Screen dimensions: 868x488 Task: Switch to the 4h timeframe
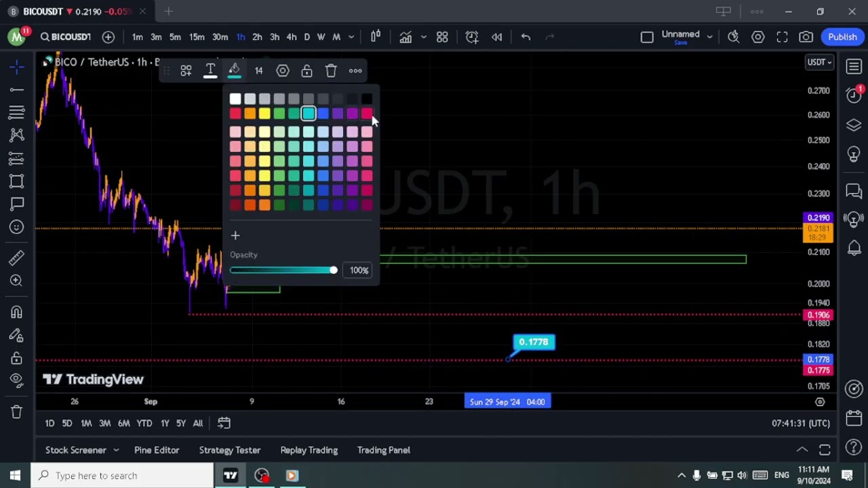[292, 37]
